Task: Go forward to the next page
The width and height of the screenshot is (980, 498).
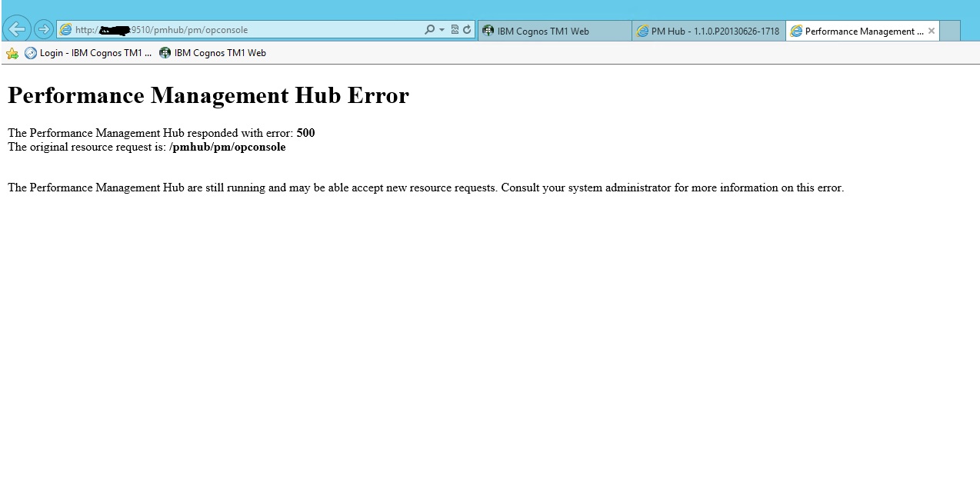Action: (44, 30)
